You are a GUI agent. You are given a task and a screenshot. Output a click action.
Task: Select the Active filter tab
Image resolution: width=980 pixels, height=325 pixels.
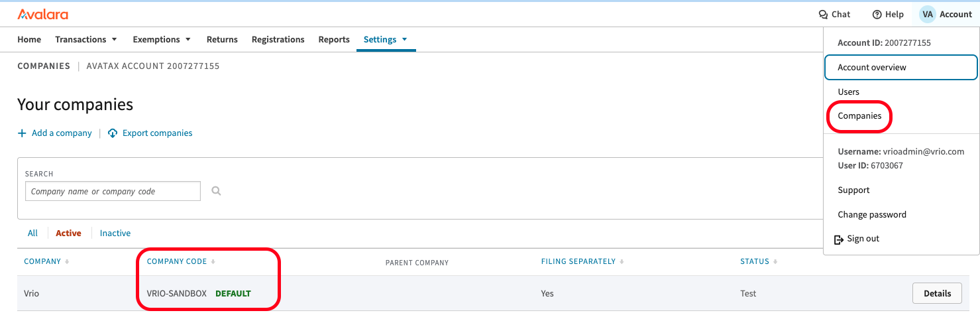[68, 233]
